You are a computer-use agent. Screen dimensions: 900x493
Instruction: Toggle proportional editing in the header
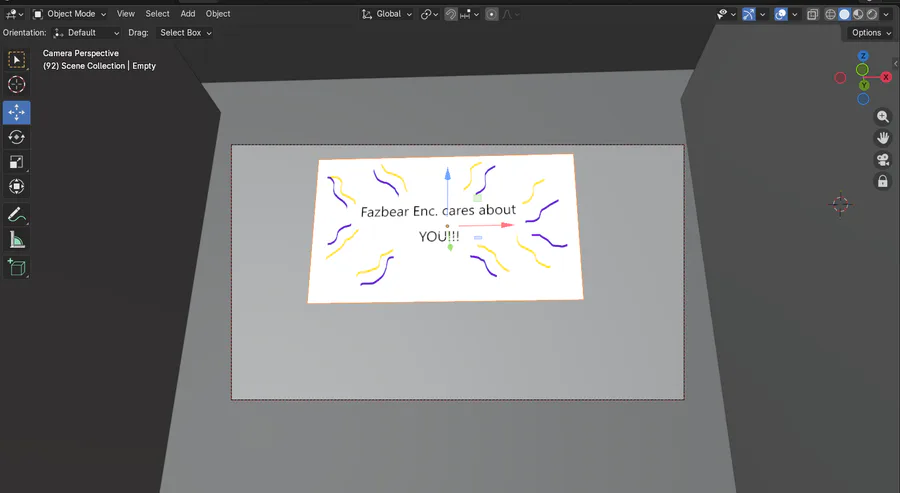(x=491, y=14)
